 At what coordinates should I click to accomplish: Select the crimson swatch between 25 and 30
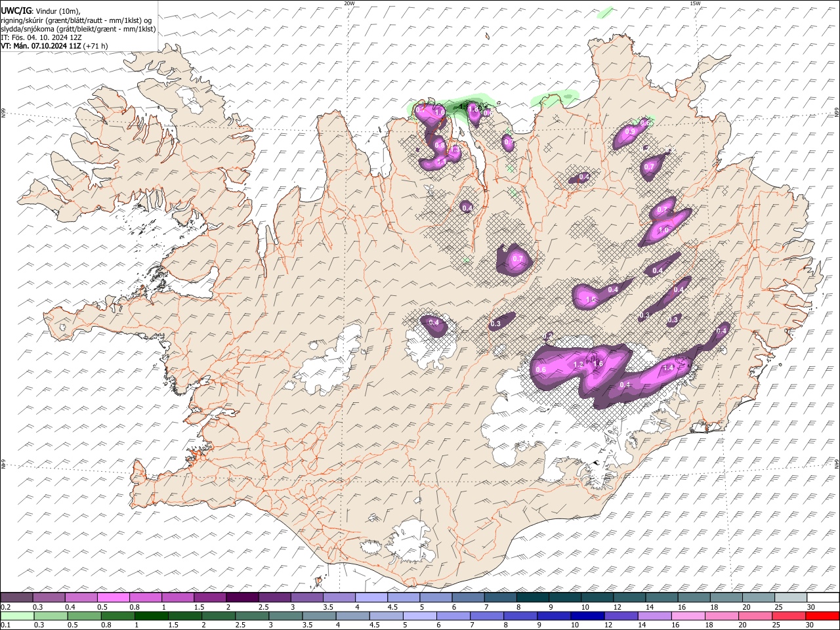pos(789,616)
